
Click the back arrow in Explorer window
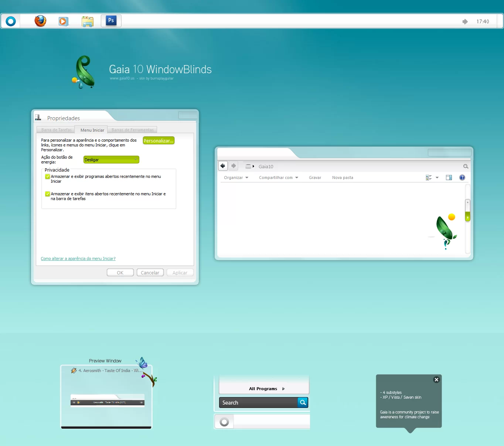pos(223,166)
